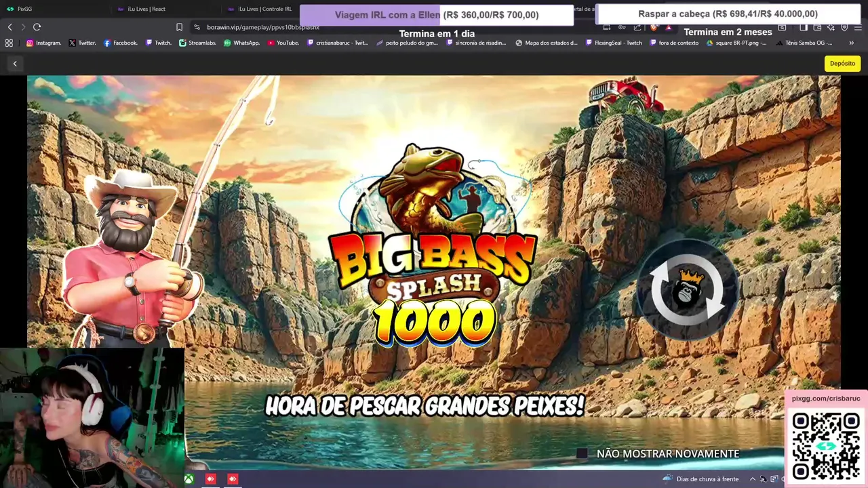Image resolution: width=868 pixels, height=488 pixels.
Task: Open the WhatsApp bookmark
Action: 241,43
